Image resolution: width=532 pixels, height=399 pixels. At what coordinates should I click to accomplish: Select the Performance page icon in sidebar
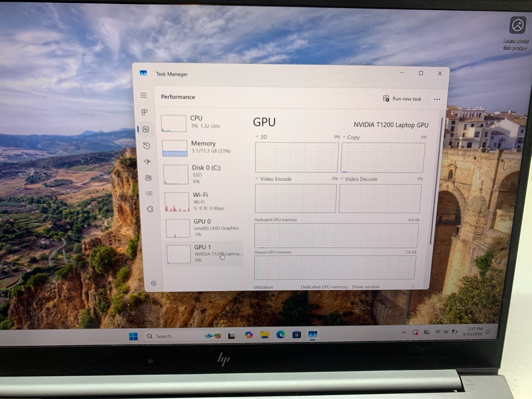click(x=146, y=129)
